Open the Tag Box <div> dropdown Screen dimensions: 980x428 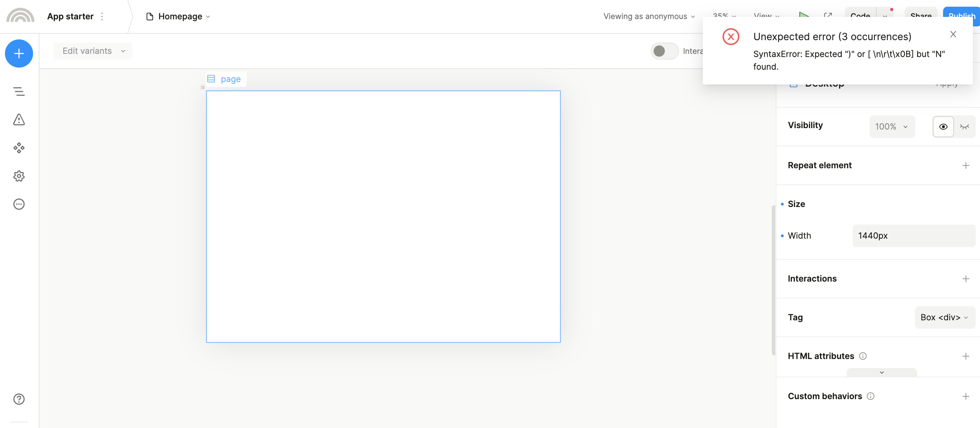pos(944,317)
